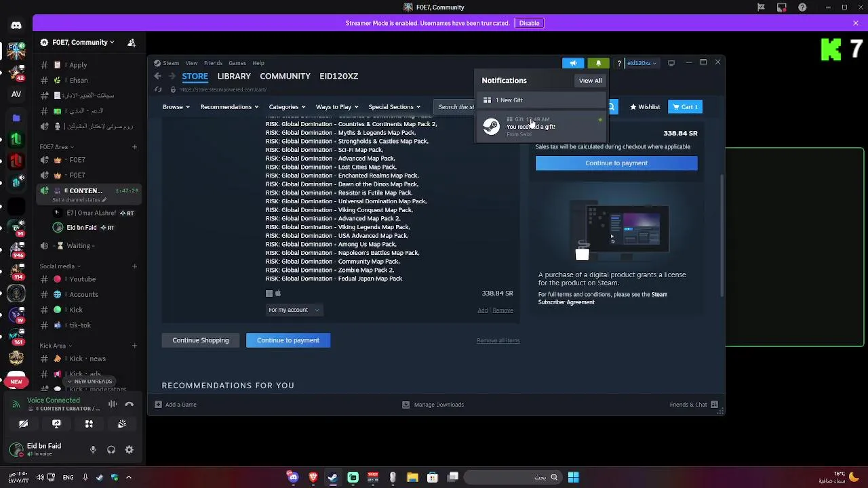Click Continue Shopping button
Viewport: 868px width, 488px height.
tap(201, 340)
